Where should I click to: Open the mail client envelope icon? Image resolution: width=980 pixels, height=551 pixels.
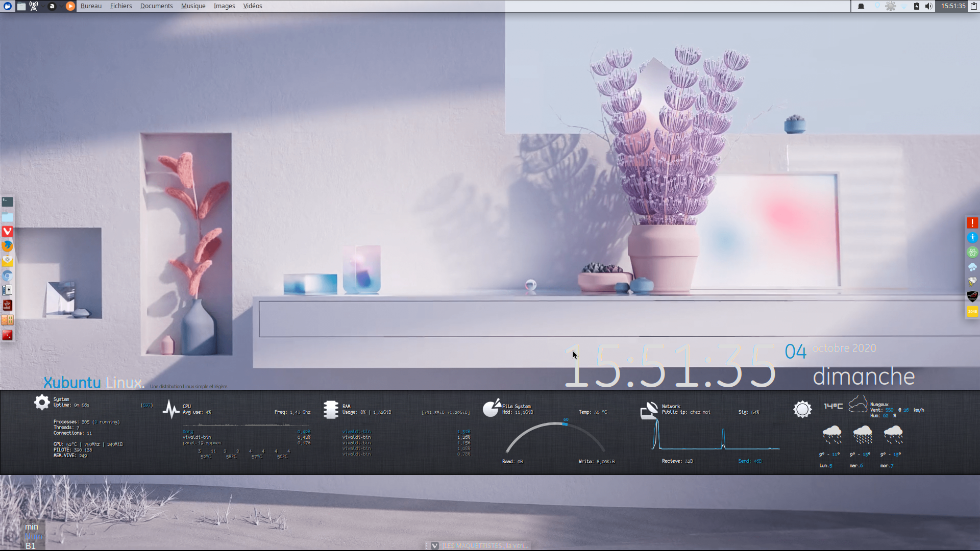pyautogui.click(x=7, y=261)
